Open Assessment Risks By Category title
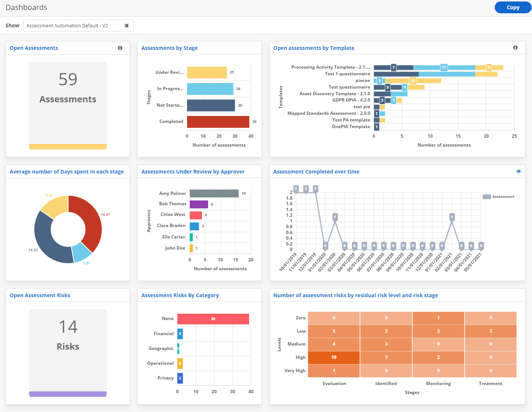 180,295
